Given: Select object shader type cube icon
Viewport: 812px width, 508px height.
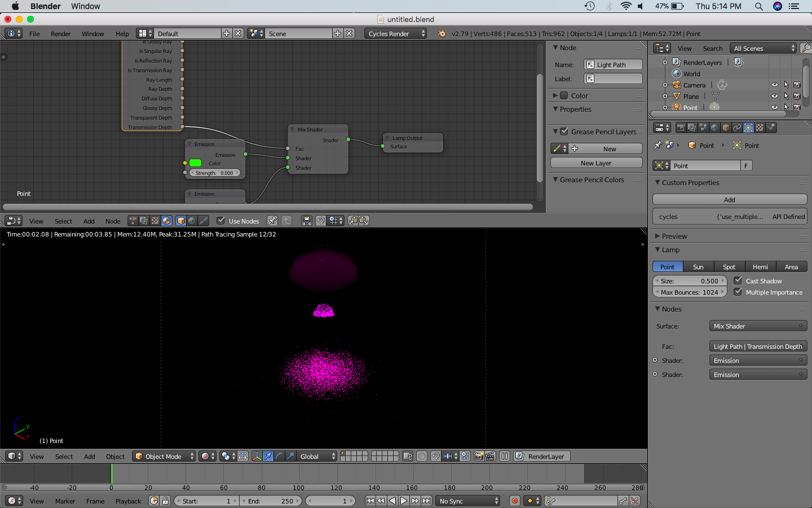Looking at the screenshot, I should coord(181,221).
